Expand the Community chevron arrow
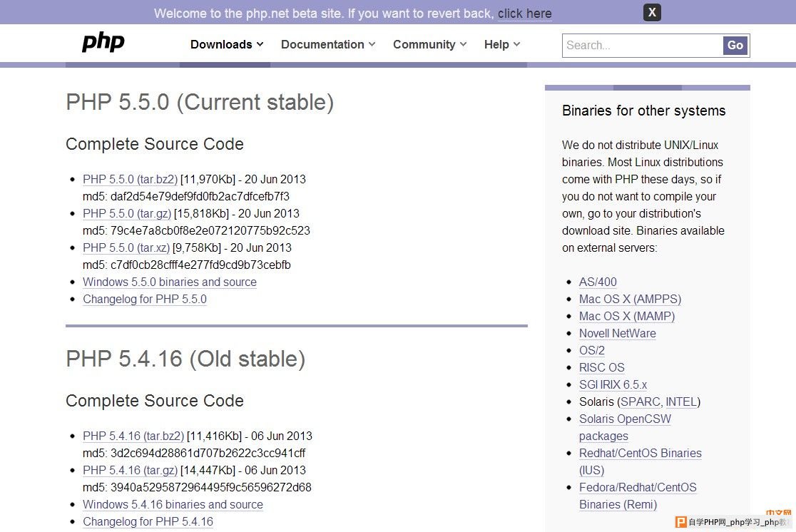Image resolution: width=796 pixels, height=532 pixels. tap(463, 45)
